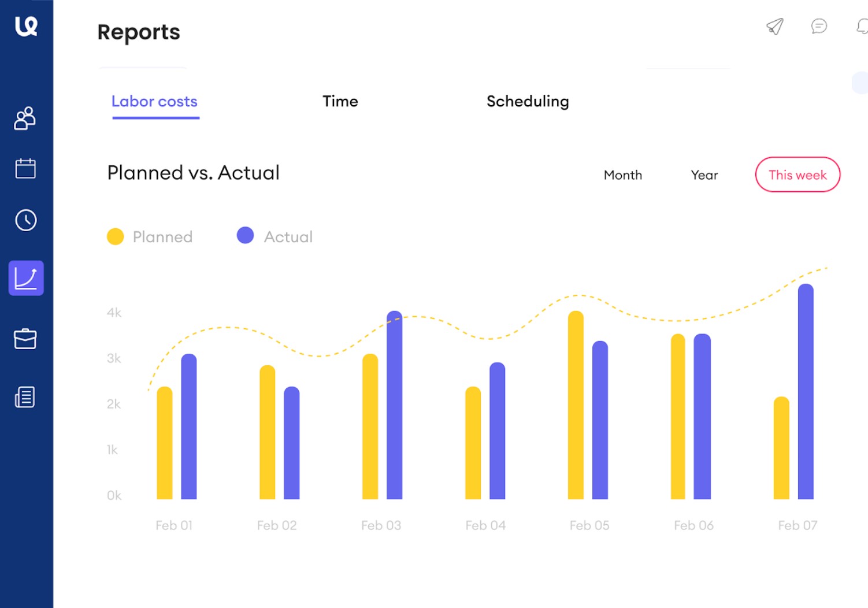
Task: Click the Feb 07 Actual bar
Action: [806, 393]
